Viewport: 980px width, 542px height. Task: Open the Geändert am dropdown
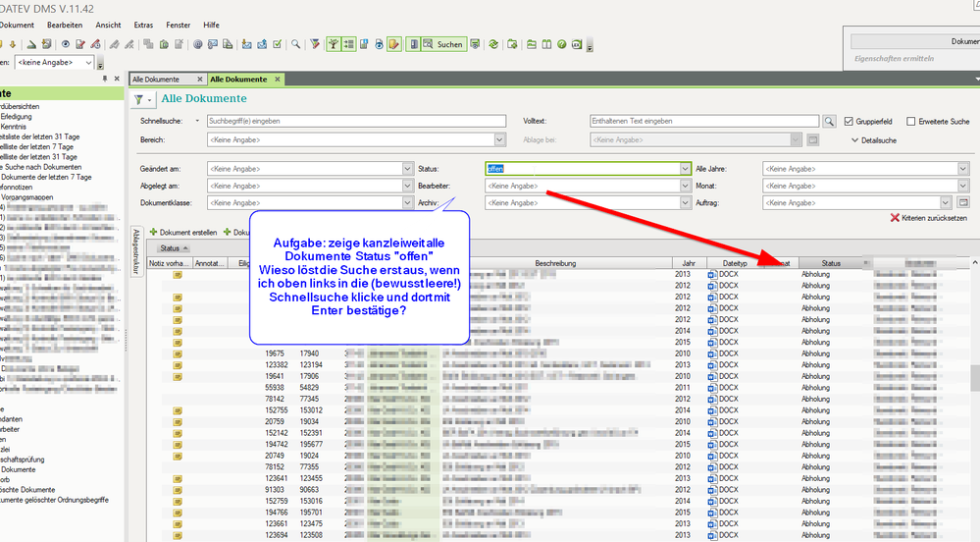coord(407,169)
